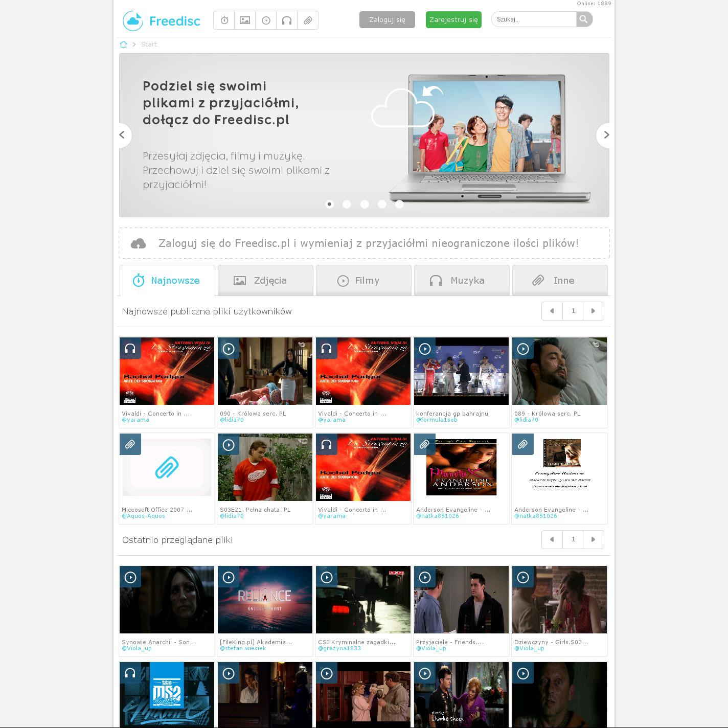Advance banner with right arrow

click(x=606, y=135)
